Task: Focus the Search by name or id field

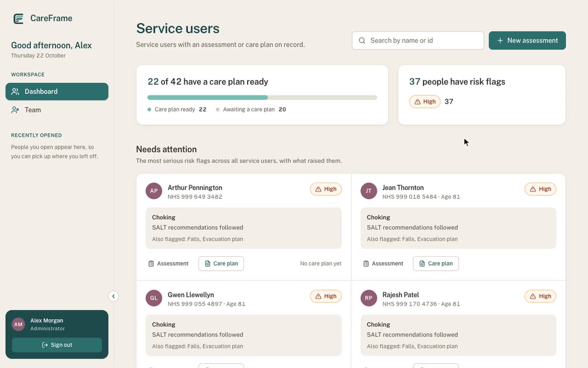Action: tap(418, 41)
